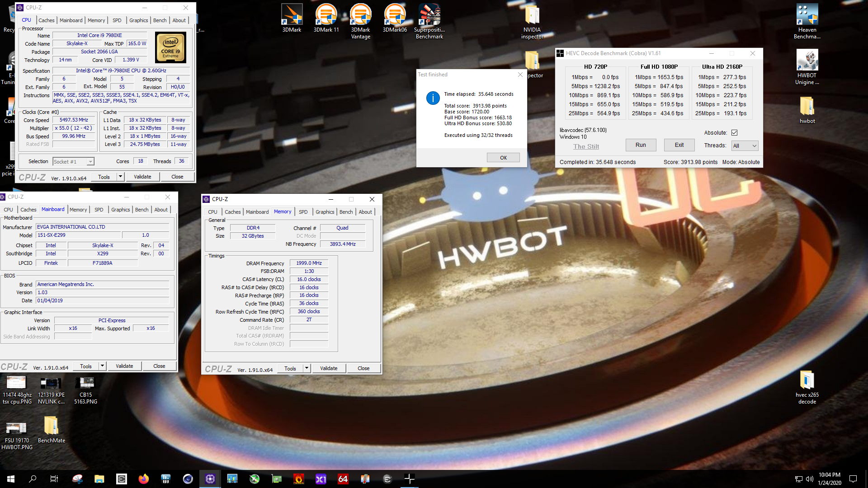This screenshot has height=488, width=868.
Task: Select the 121319 KPE NVLINK image file
Action: click(x=51, y=390)
